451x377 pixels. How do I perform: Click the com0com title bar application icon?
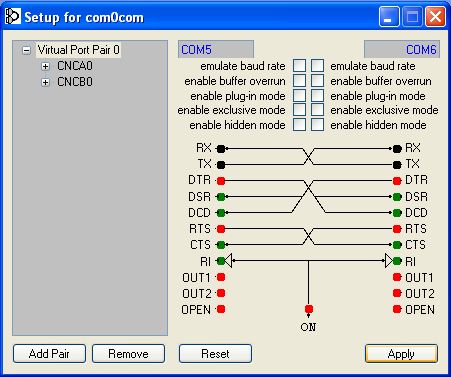click(x=13, y=16)
